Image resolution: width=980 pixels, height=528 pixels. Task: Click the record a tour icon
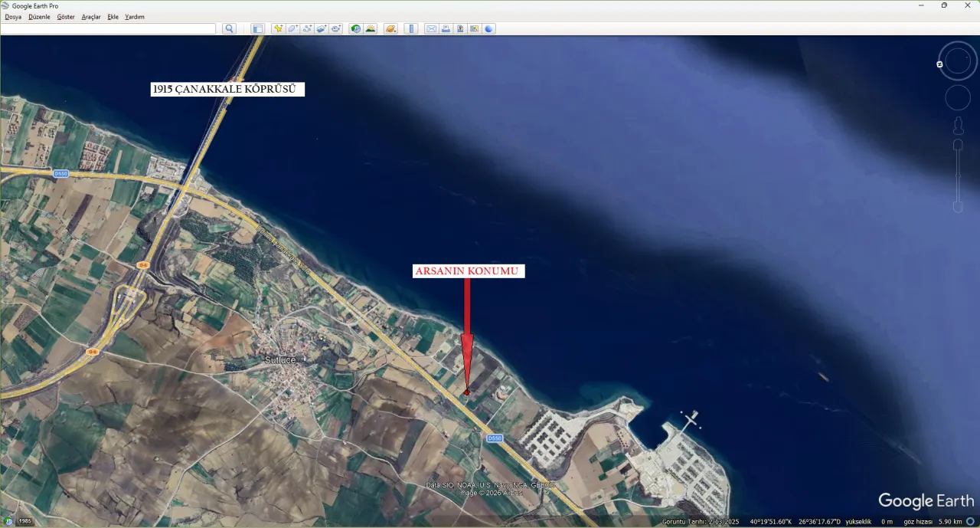coord(336,29)
